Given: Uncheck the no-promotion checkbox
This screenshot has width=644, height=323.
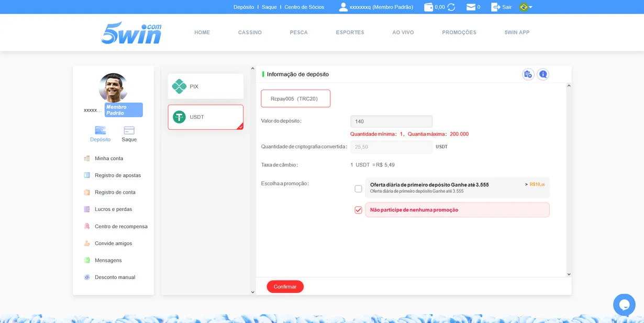Looking at the screenshot, I should pos(358,210).
